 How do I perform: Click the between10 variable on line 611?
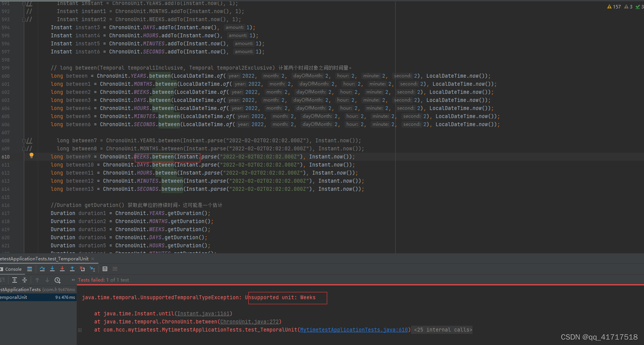[80, 165]
